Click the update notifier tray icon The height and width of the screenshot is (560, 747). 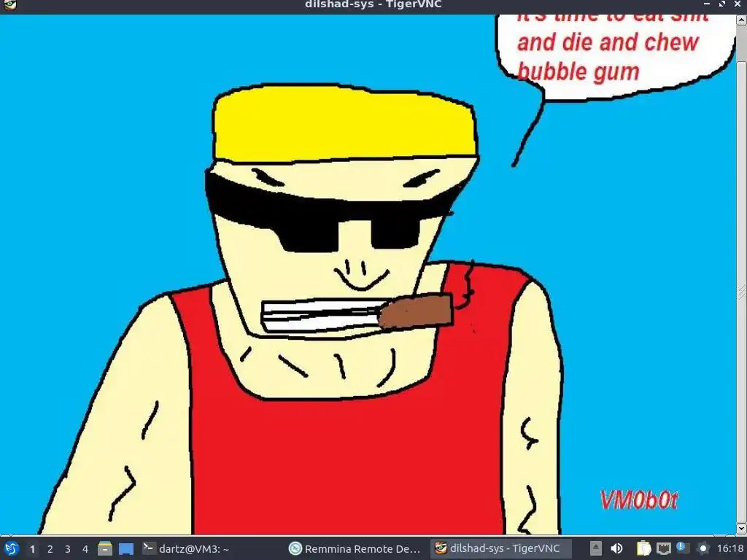pos(683,548)
